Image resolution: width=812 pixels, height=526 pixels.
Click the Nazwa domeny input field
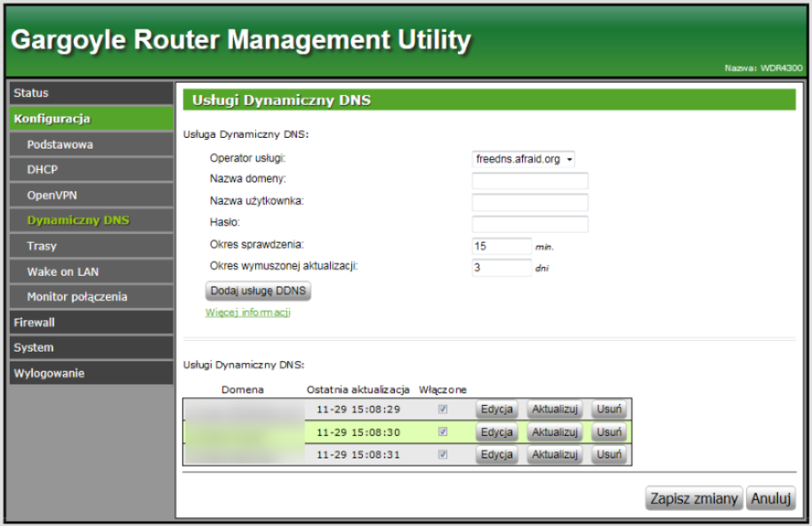click(x=530, y=181)
